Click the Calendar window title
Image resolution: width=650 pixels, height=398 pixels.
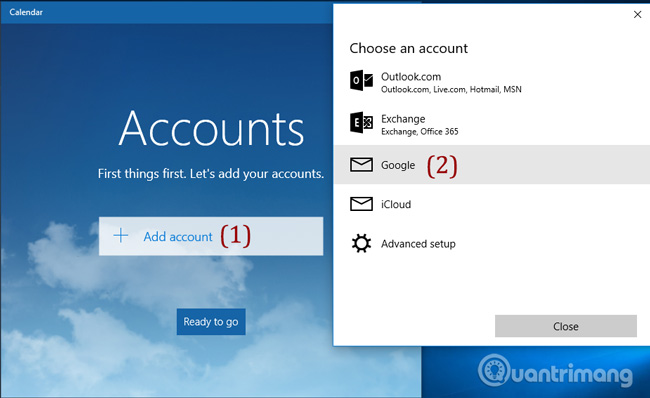[x=26, y=12]
